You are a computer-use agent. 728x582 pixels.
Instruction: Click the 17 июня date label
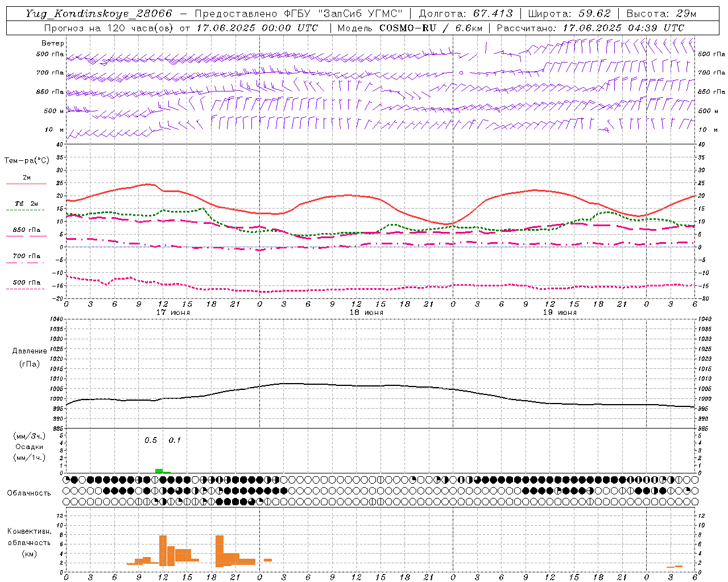[173, 313]
